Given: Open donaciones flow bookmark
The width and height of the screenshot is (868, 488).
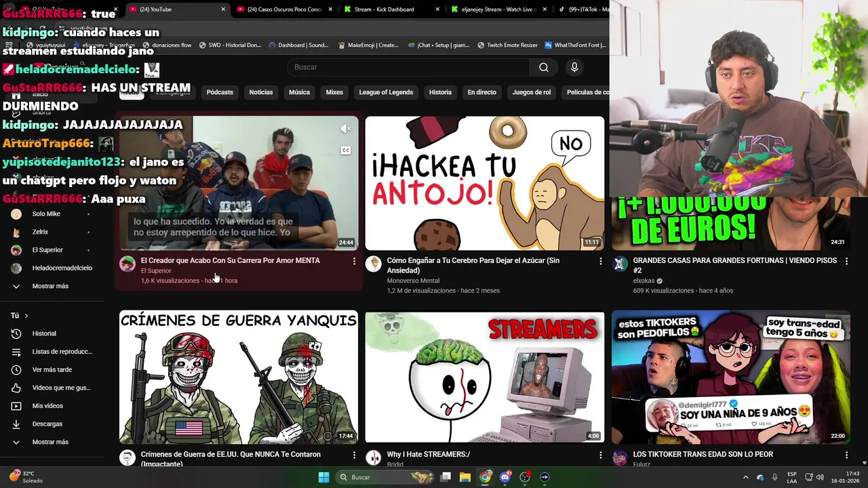Looking at the screenshot, I should [x=167, y=45].
